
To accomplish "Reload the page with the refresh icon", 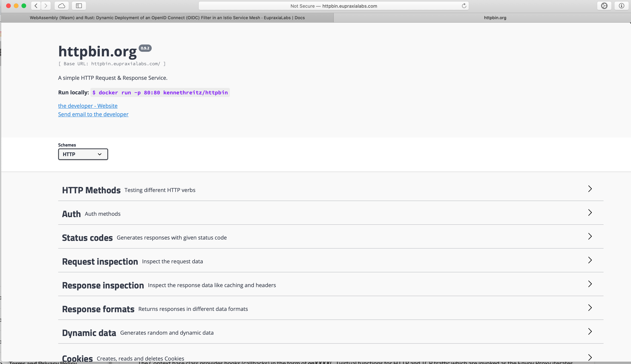I will [464, 6].
